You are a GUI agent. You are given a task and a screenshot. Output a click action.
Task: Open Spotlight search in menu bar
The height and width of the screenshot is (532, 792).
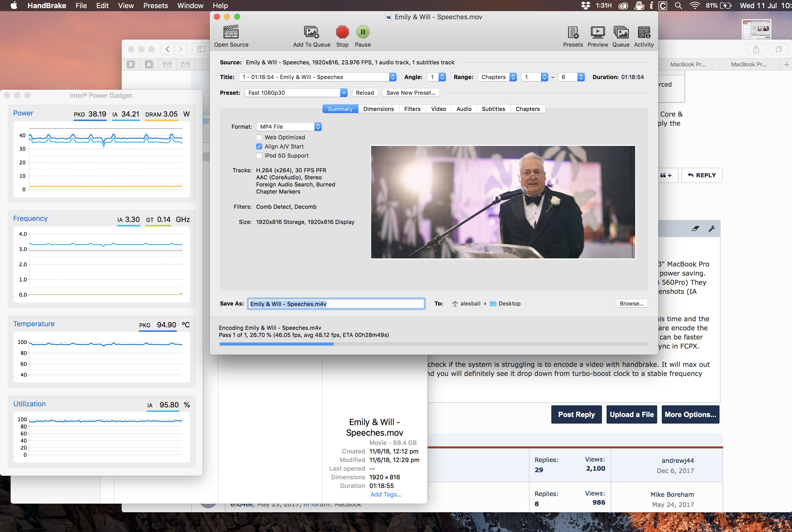point(678,5)
